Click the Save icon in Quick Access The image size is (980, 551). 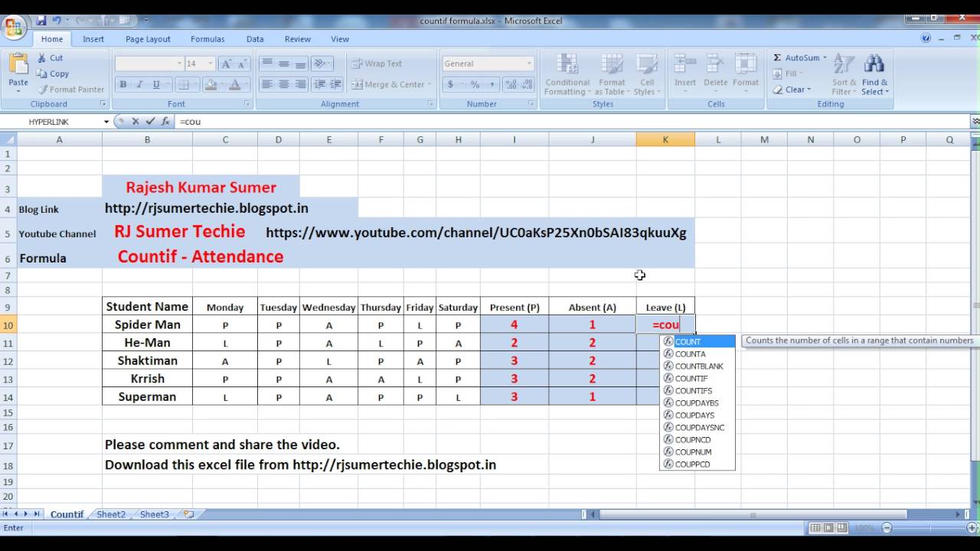tap(41, 21)
